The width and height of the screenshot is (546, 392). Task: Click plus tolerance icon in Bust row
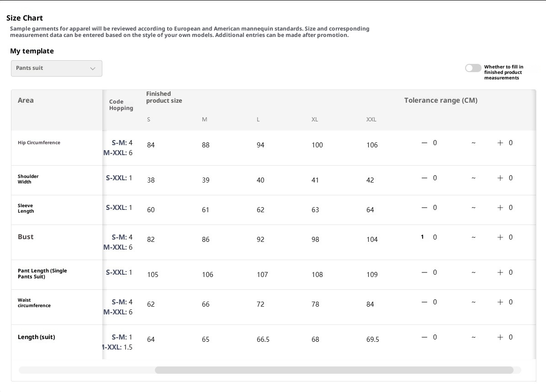500,237
